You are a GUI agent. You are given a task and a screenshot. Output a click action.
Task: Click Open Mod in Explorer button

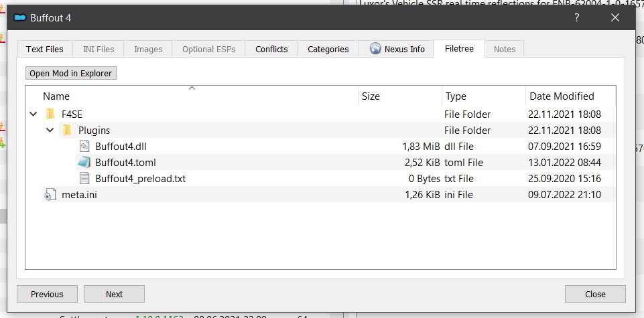pyautogui.click(x=70, y=73)
